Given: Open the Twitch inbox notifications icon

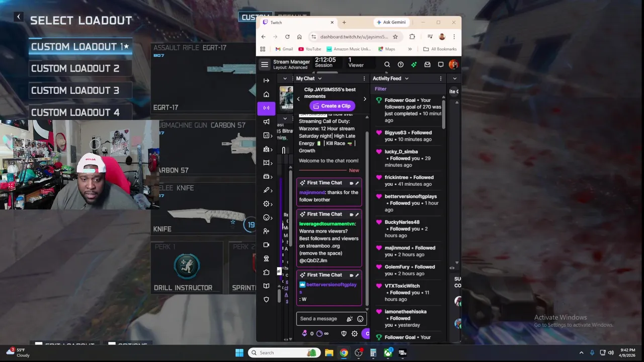Looking at the screenshot, I should point(427,64).
